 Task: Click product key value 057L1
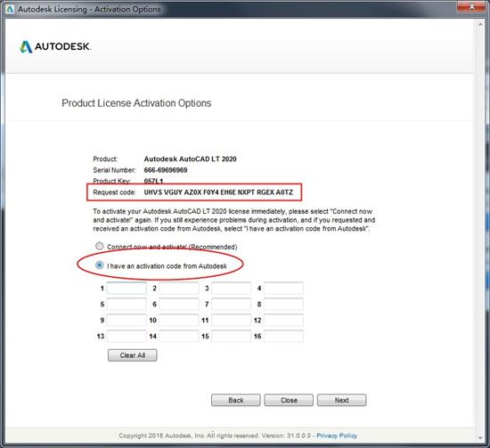[x=153, y=181]
